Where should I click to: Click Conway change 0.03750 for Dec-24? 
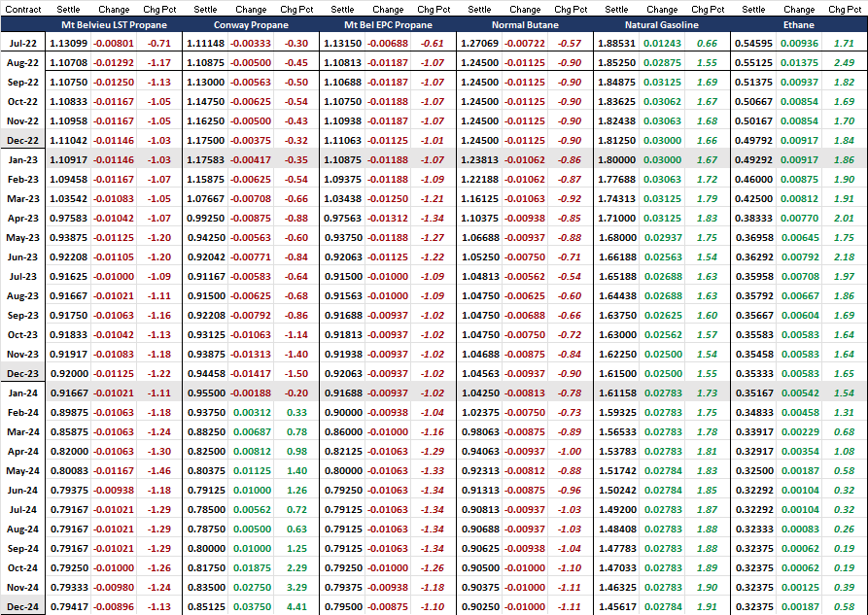tap(253, 606)
